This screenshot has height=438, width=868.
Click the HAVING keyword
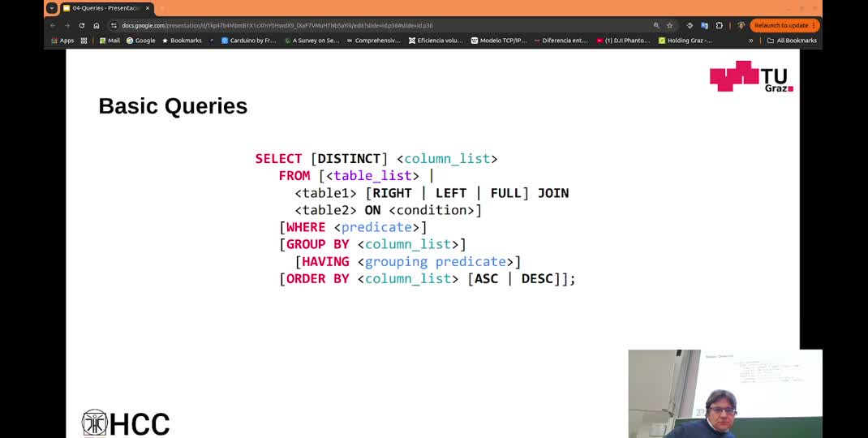(x=325, y=262)
